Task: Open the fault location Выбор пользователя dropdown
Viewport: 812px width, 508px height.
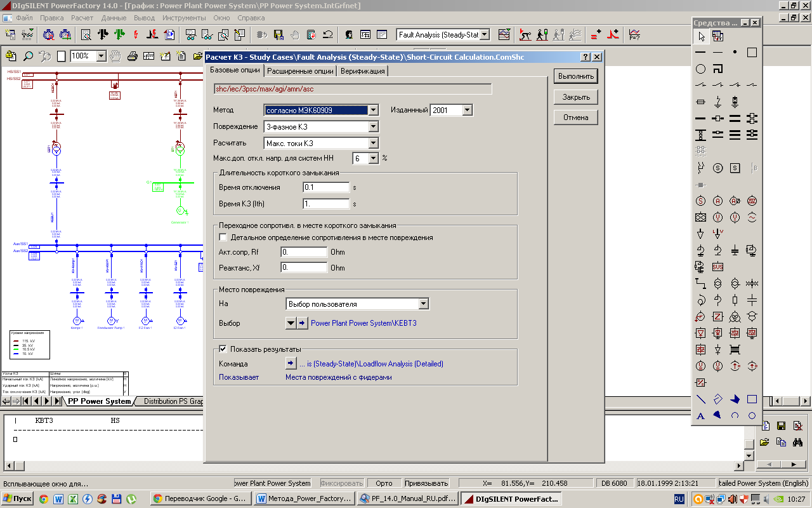Action: 424,304
